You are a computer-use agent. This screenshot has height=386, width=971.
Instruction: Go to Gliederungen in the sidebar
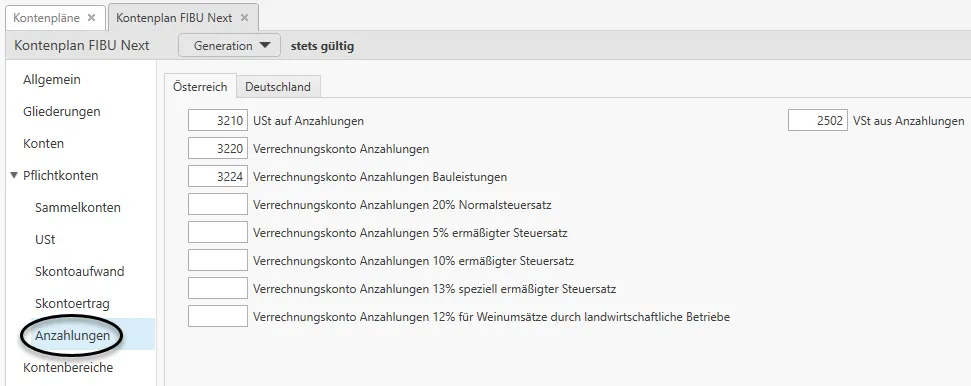point(61,112)
